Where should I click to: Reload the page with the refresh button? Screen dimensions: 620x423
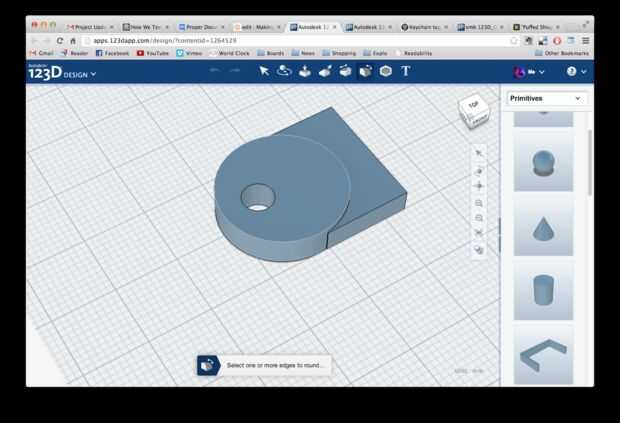(x=60, y=40)
